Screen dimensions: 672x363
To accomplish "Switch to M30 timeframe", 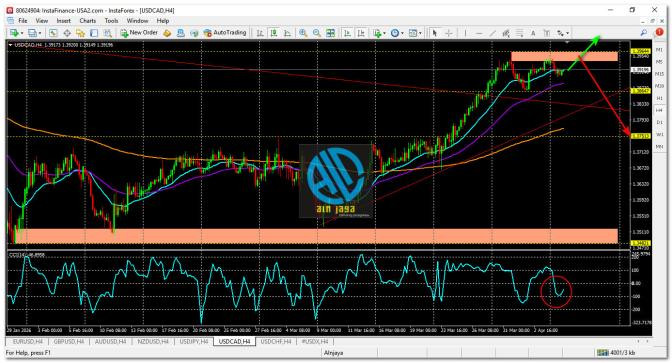I will click(x=659, y=86).
